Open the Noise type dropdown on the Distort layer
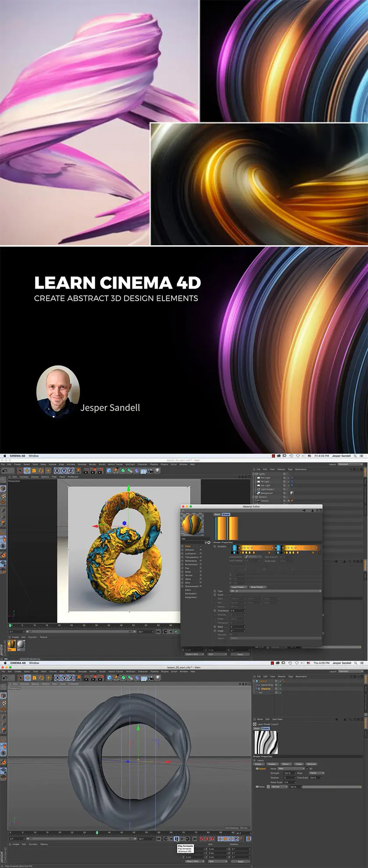 pyautogui.click(x=291, y=768)
